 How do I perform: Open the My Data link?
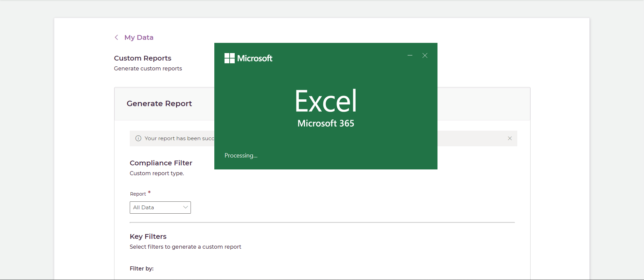[x=139, y=37]
